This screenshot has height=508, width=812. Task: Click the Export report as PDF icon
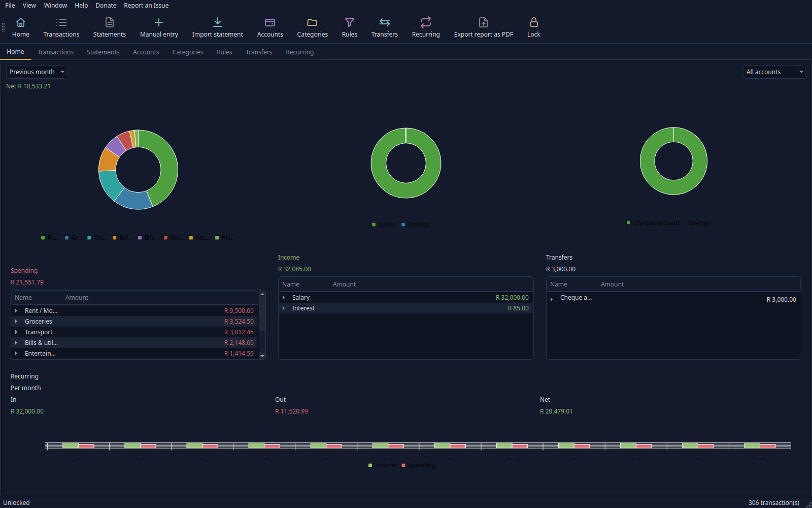pyautogui.click(x=484, y=22)
